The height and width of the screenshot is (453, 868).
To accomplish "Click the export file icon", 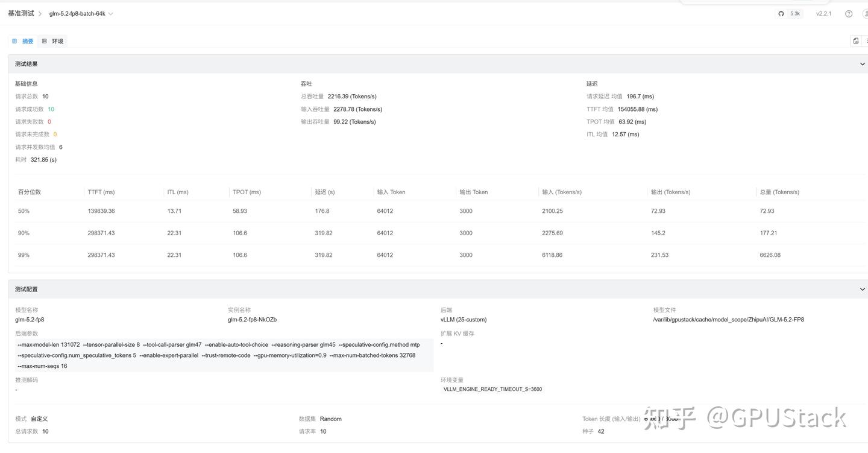I will pyautogui.click(x=855, y=41).
